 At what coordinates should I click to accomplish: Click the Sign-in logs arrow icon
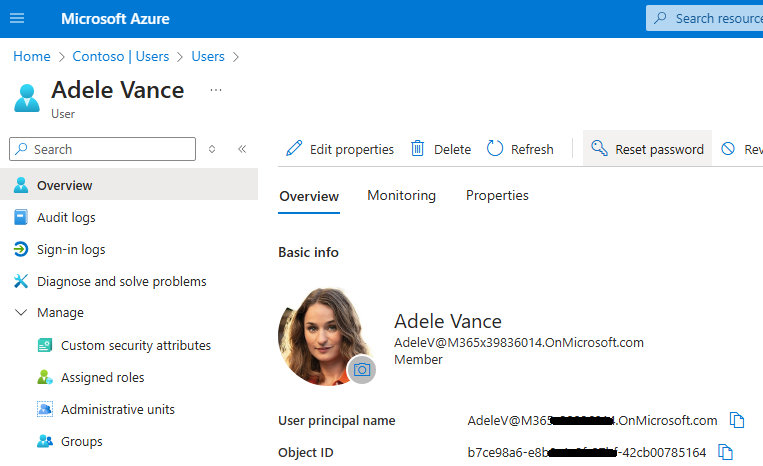click(x=20, y=249)
